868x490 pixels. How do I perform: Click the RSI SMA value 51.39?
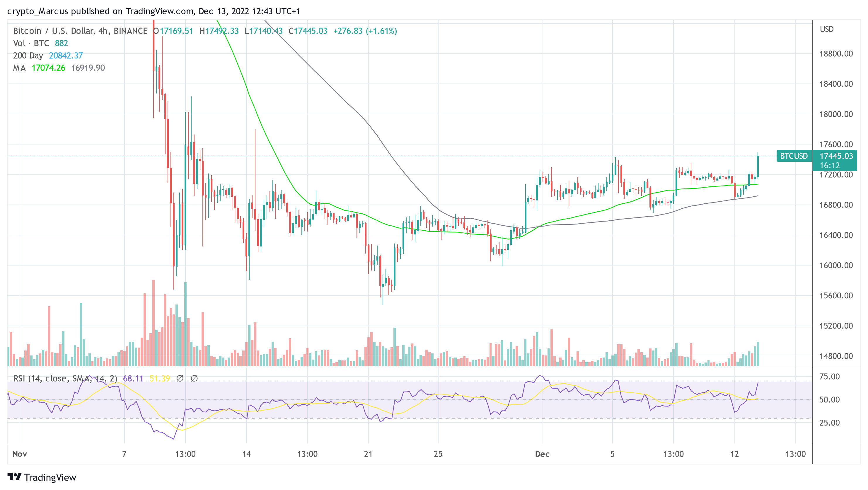pos(160,378)
